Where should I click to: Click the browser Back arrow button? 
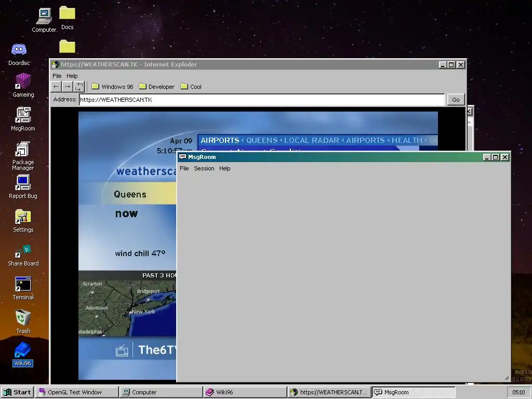[x=56, y=87]
